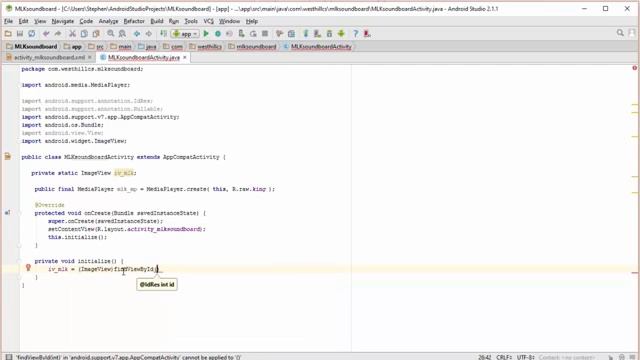Click the override gutter icon beside onCreate
The width and height of the screenshot is (640, 360).
click(7, 213)
